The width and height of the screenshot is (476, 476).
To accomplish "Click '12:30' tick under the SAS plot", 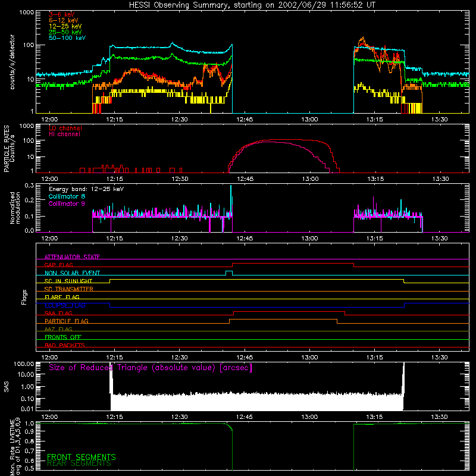I will tap(180, 417).
